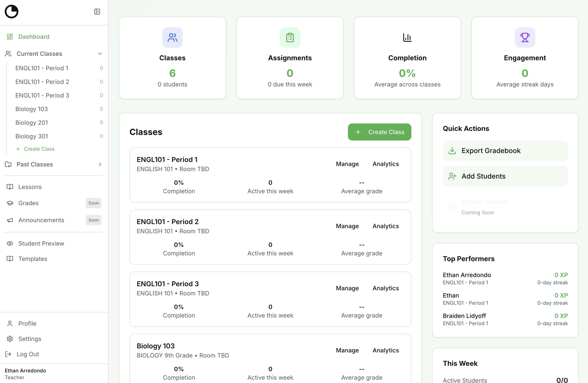Image resolution: width=588 pixels, height=383 pixels.
Task: Select ENGL101 - Period 2 in class list
Action: point(168,222)
